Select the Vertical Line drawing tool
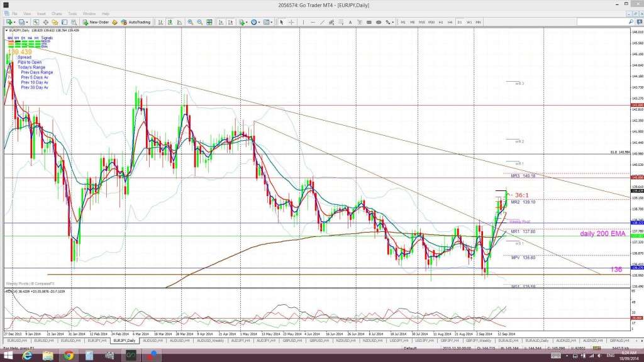The image size is (644, 362). (x=303, y=22)
